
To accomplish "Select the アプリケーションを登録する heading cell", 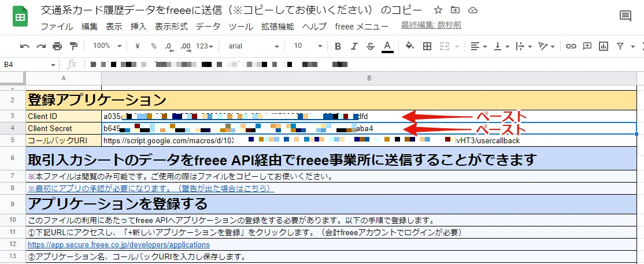I will tap(331, 204).
